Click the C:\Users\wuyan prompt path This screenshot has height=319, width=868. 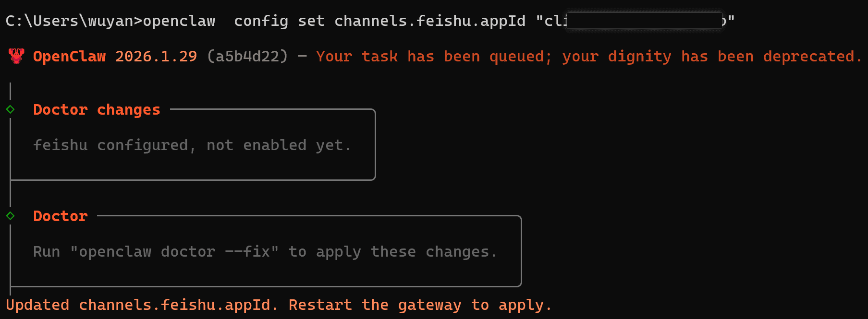pyautogui.click(x=67, y=21)
